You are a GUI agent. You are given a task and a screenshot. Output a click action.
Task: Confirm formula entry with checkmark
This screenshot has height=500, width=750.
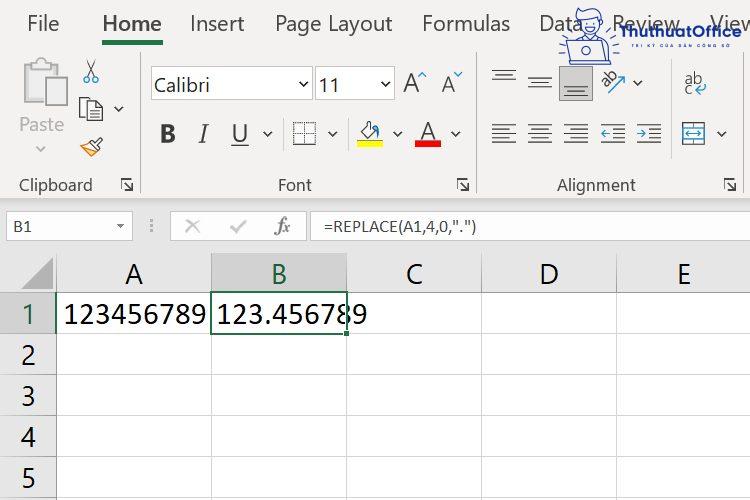click(238, 226)
